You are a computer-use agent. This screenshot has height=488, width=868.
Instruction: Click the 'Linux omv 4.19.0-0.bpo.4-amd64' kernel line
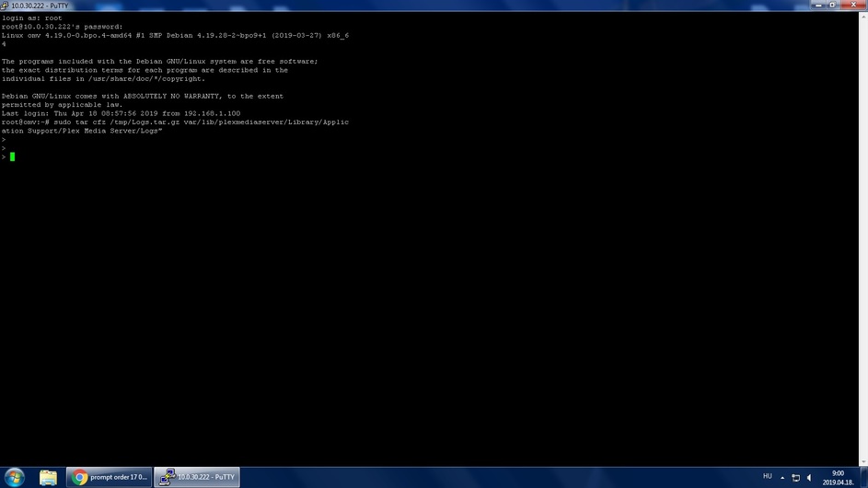[175, 36]
